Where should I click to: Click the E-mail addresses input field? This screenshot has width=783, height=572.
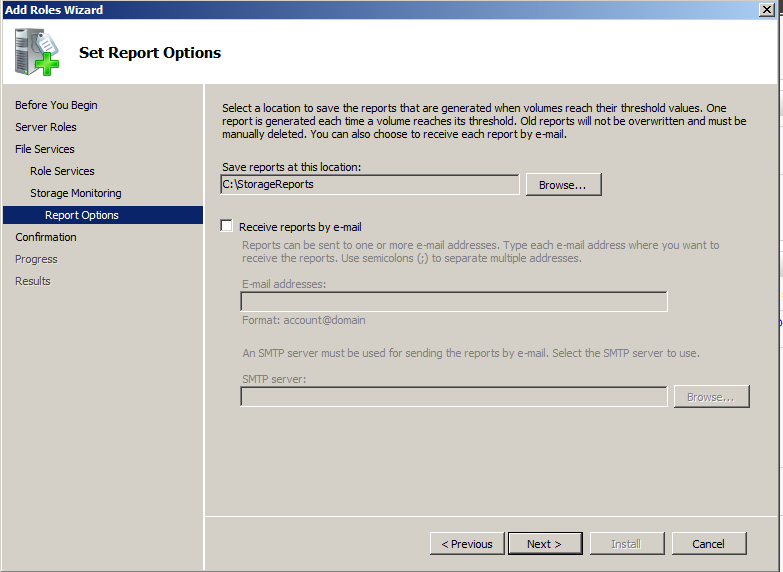(x=453, y=302)
